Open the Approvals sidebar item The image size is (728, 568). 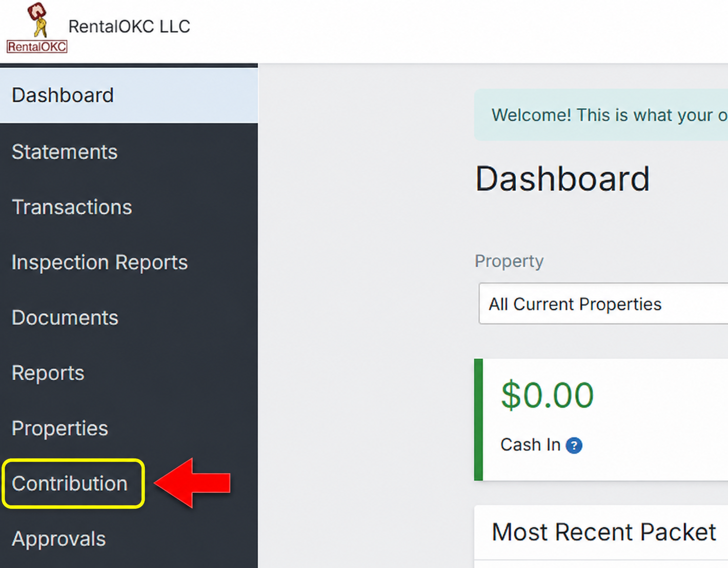129,539
